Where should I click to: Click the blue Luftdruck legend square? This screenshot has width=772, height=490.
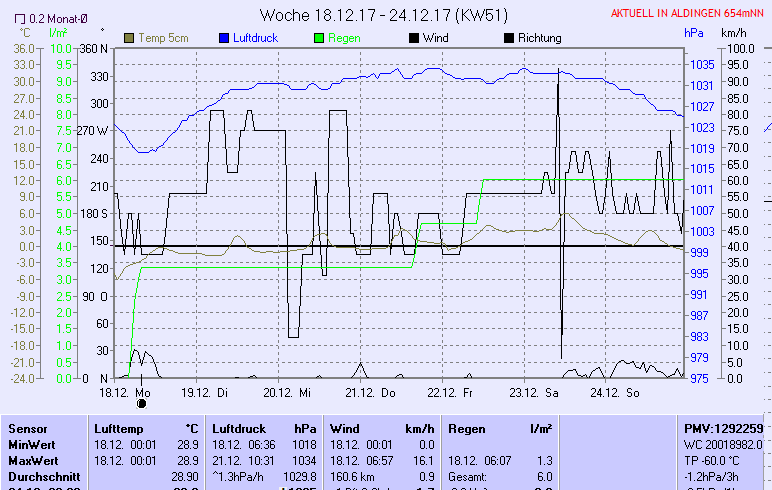click(225, 38)
